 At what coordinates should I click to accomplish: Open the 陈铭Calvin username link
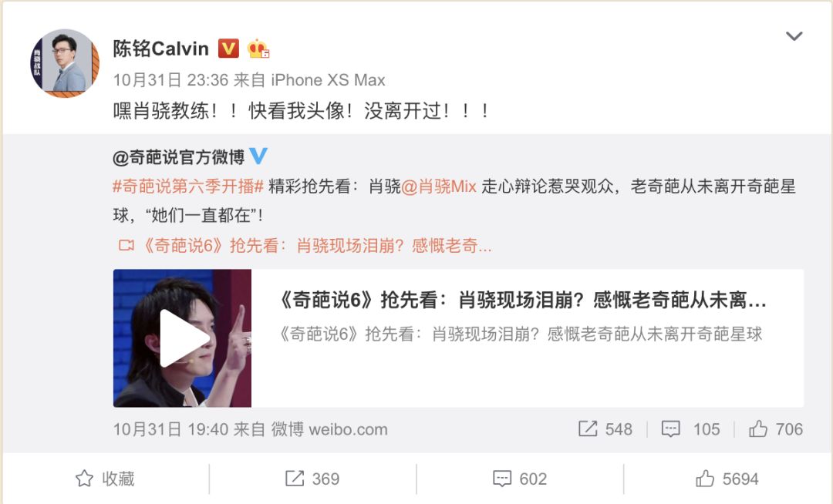160,49
